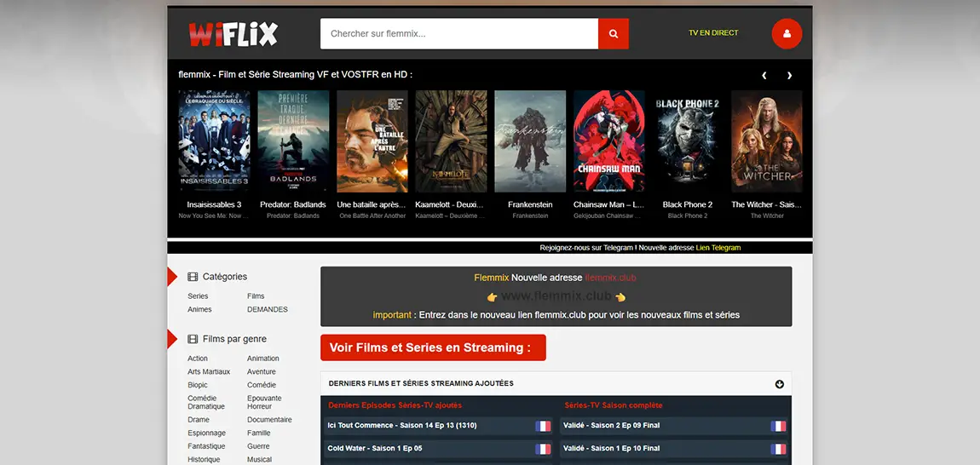Choose the Musical genre

click(x=259, y=459)
